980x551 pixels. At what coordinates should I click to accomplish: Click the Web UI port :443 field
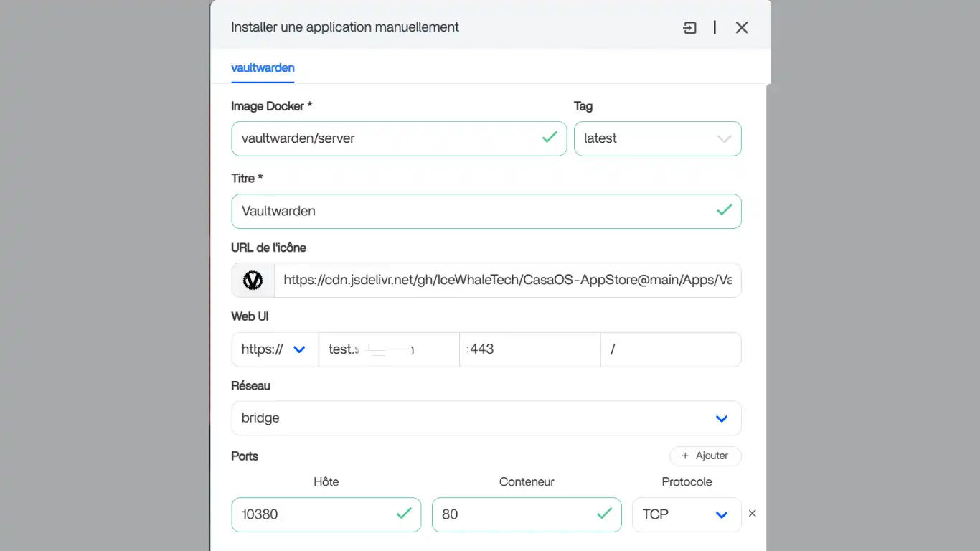[529, 349]
